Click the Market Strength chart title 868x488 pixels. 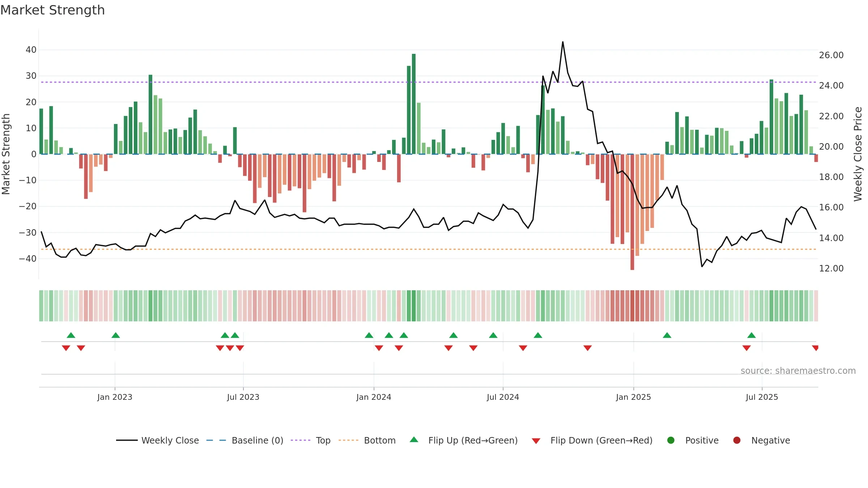52,10
